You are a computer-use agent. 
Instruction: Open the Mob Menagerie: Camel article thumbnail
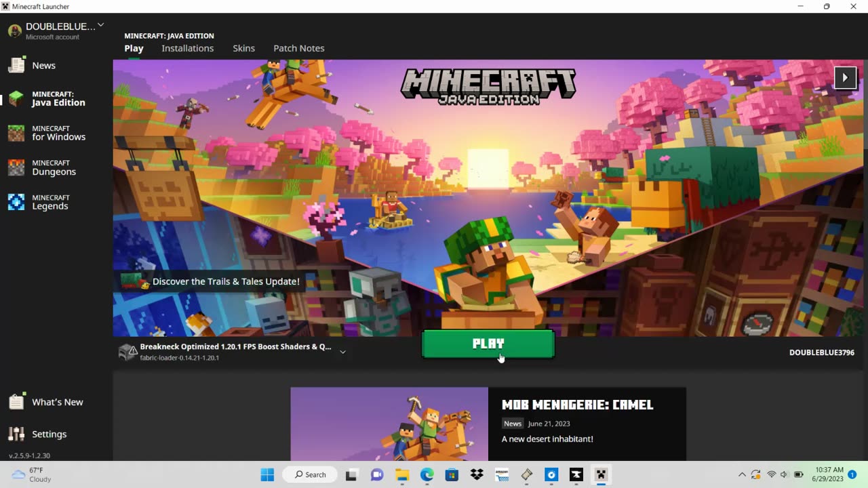389,424
